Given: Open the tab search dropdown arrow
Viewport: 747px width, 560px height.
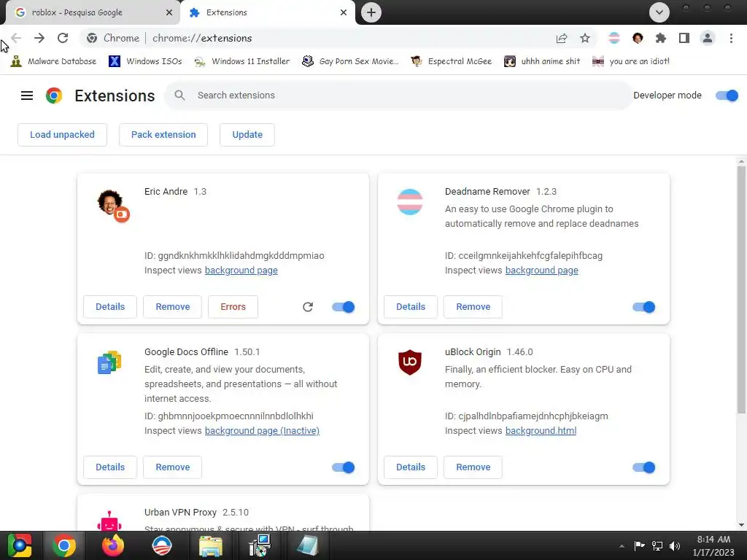Looking at the screenshot, I should point(659,12).
